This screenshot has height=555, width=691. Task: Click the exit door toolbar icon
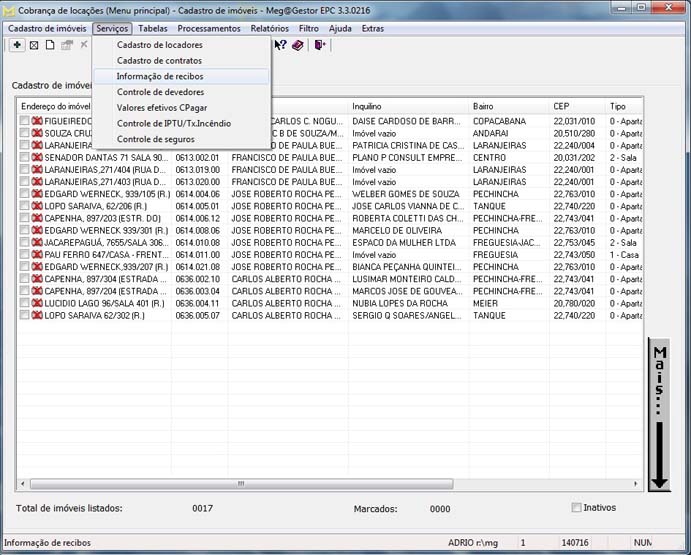tap(320, 45)
